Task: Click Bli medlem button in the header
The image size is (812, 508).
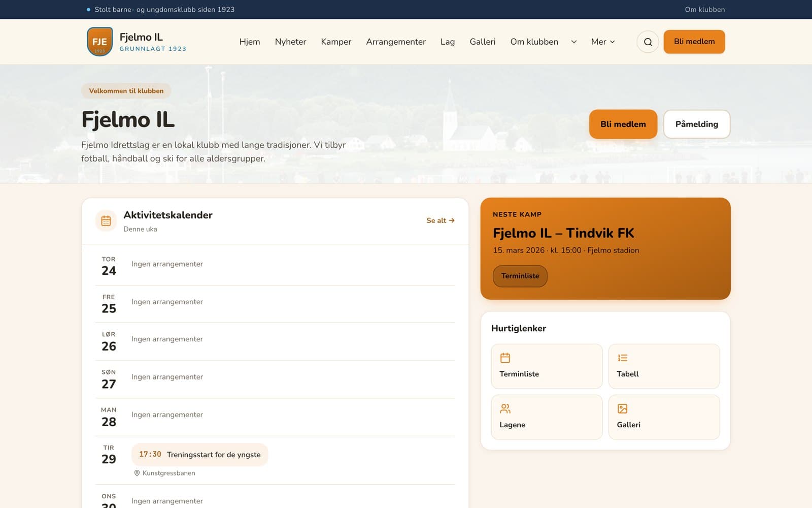Action: 694,42
